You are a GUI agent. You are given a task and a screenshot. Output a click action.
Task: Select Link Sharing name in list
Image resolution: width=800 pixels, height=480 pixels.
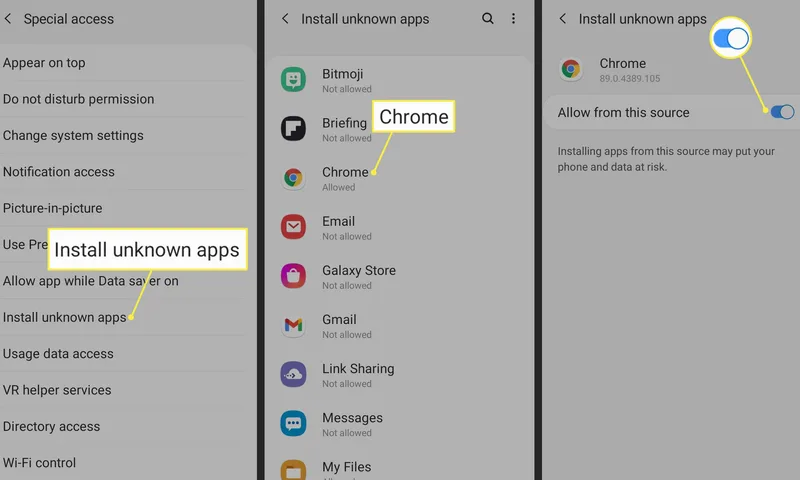coord(358,368)
